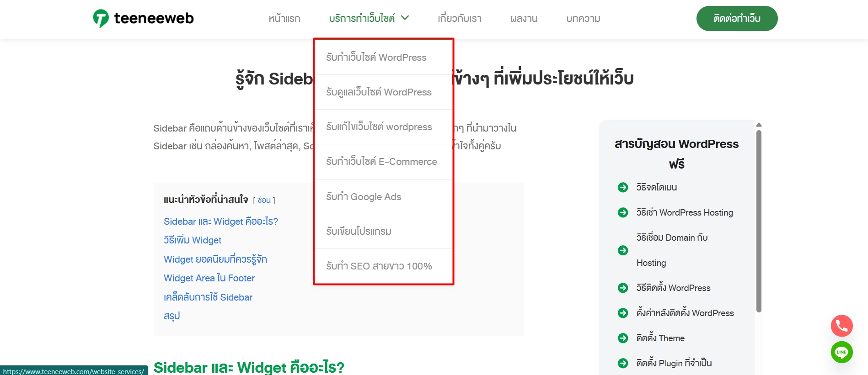Jump to วิธีเพิ่ม Widget section
The width and height of the screenshot is (868, 375).
[x=193, y=240]
